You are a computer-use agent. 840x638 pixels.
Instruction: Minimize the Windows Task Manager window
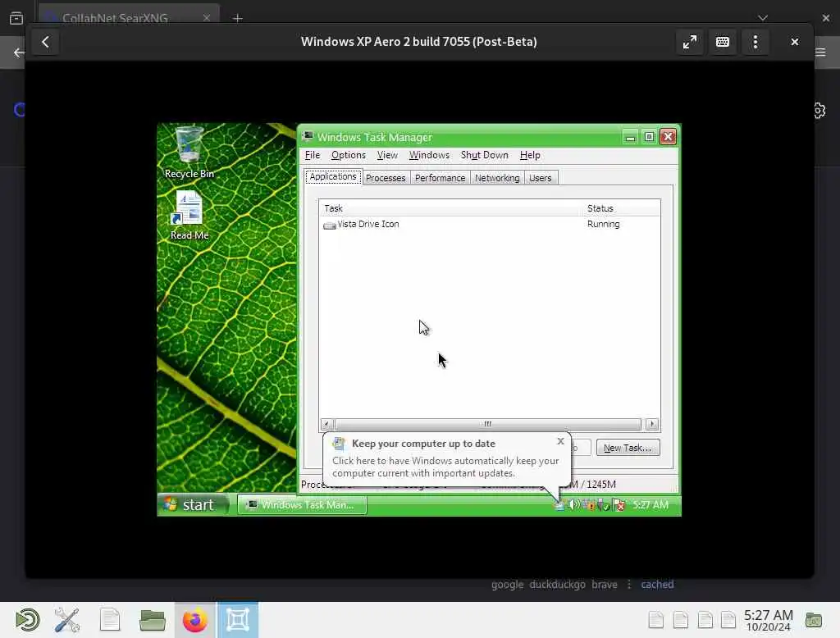(x=630, y=137)
